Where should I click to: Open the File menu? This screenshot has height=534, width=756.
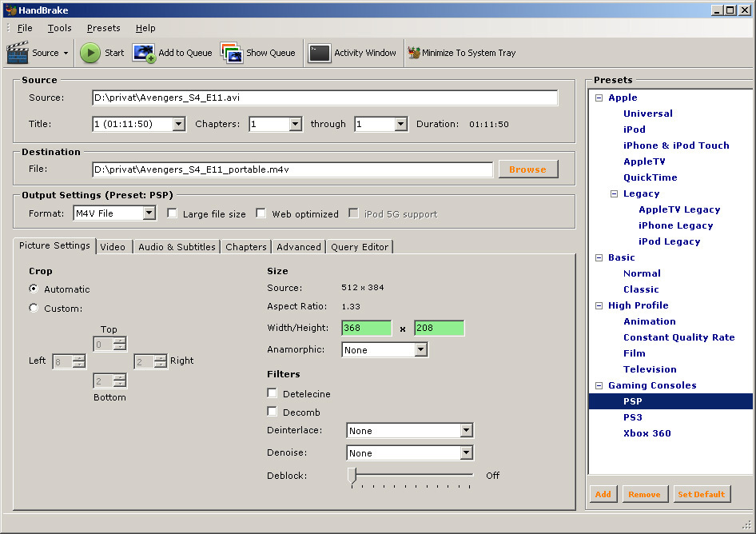click(25, 28)
